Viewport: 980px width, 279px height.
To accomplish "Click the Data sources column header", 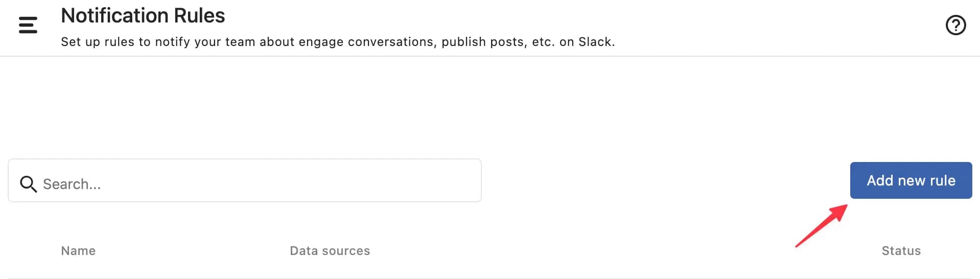I will tap(330, 251).
